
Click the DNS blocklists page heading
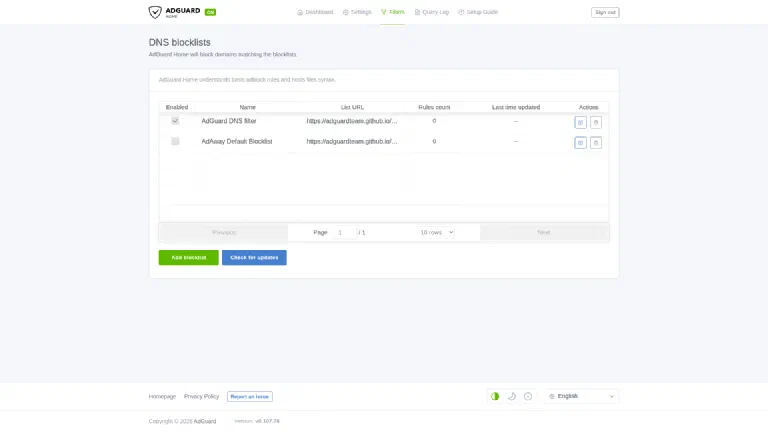pyautogui.click(x=180, y=43)
